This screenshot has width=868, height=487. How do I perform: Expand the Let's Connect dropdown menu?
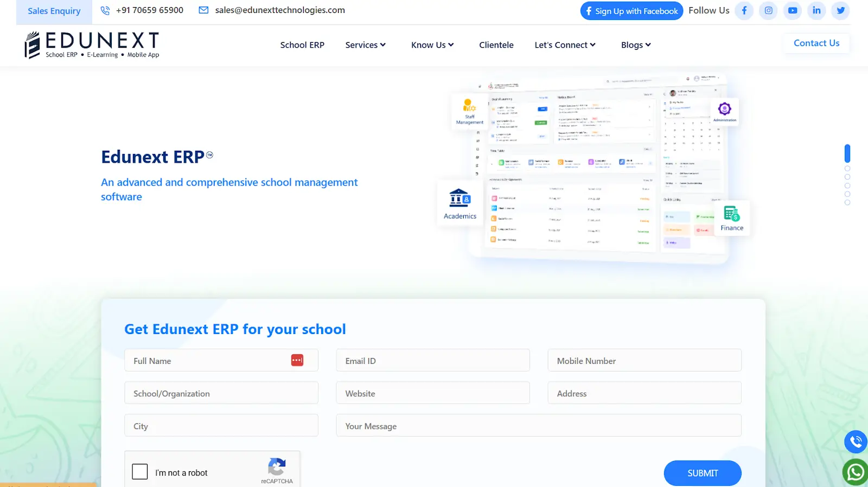[565, 45]
